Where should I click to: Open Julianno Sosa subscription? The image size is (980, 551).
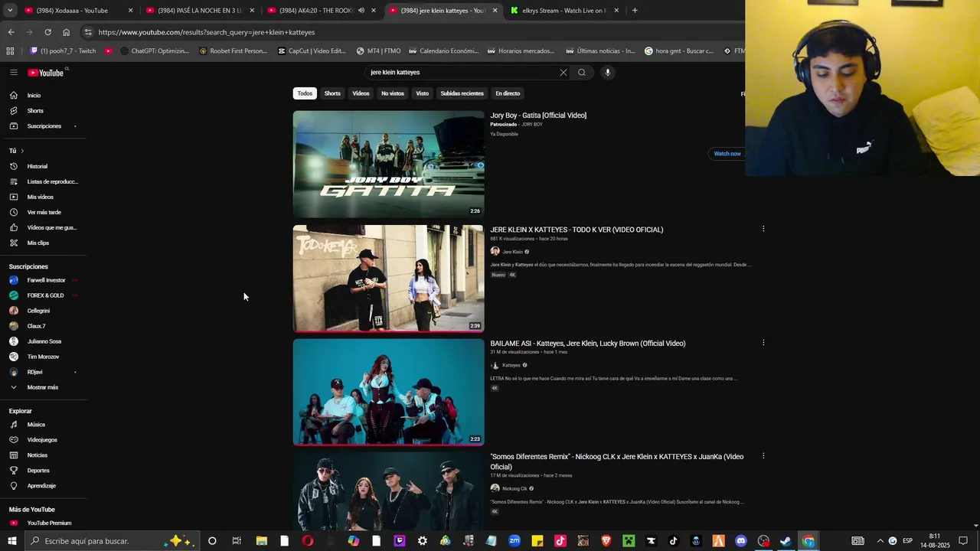tap(44, 341)
